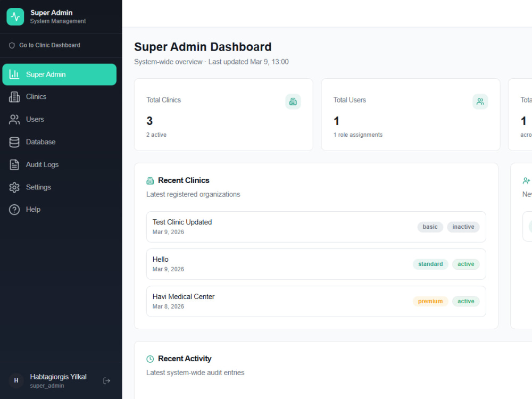
Task: Click the building icon in Total Clinics card
Action: 293,102
